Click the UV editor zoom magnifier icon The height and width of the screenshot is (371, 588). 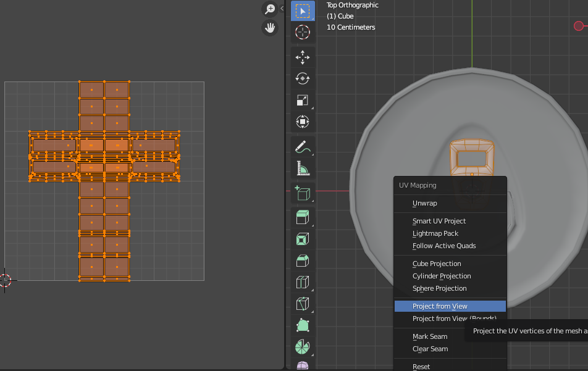[270, 9]
